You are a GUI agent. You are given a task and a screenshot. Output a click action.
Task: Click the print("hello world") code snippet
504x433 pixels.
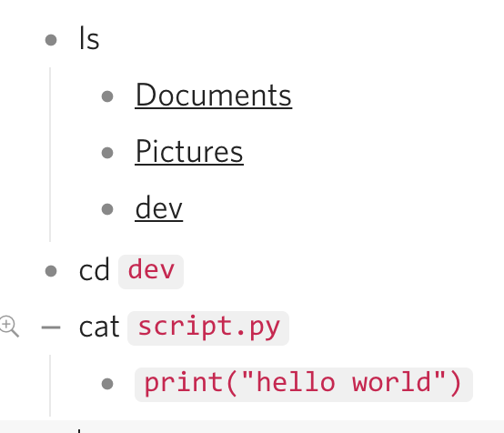click(304, 384)
